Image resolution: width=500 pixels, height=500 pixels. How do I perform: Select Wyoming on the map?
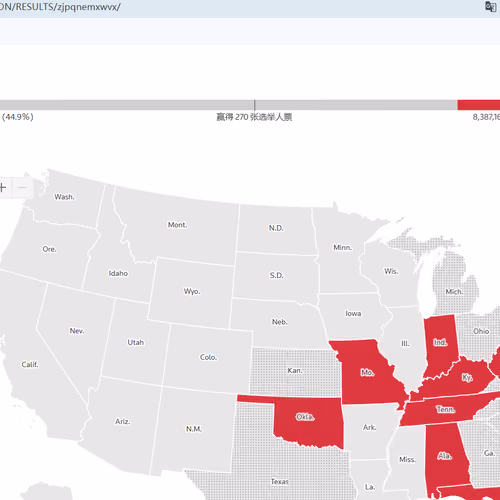click(192, 291)
